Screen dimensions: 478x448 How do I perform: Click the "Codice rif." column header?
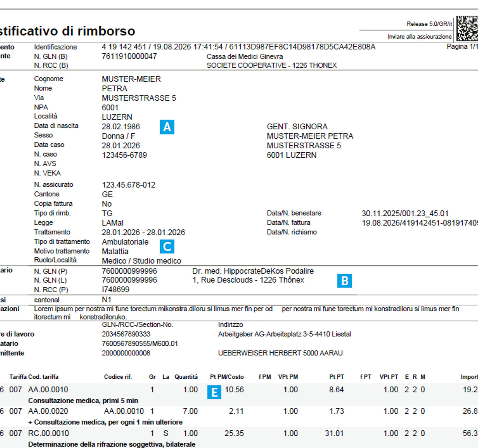pos(118,377)
